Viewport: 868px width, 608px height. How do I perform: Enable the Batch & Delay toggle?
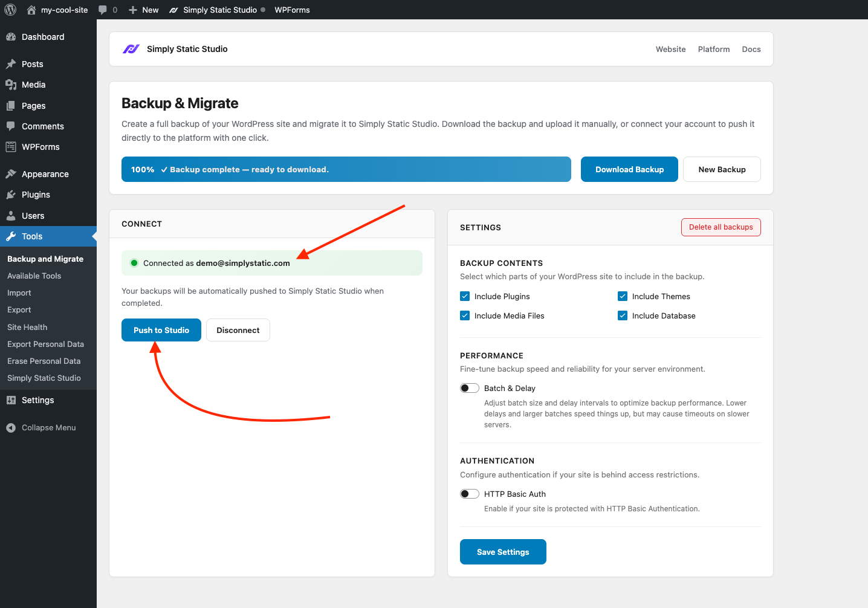[470, 388]
